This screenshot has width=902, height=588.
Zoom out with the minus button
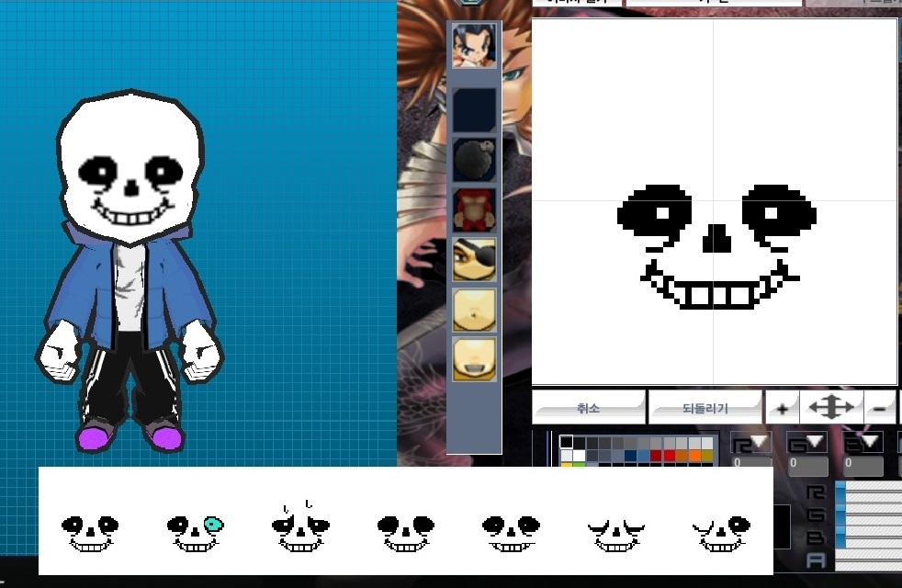point(880,408)
